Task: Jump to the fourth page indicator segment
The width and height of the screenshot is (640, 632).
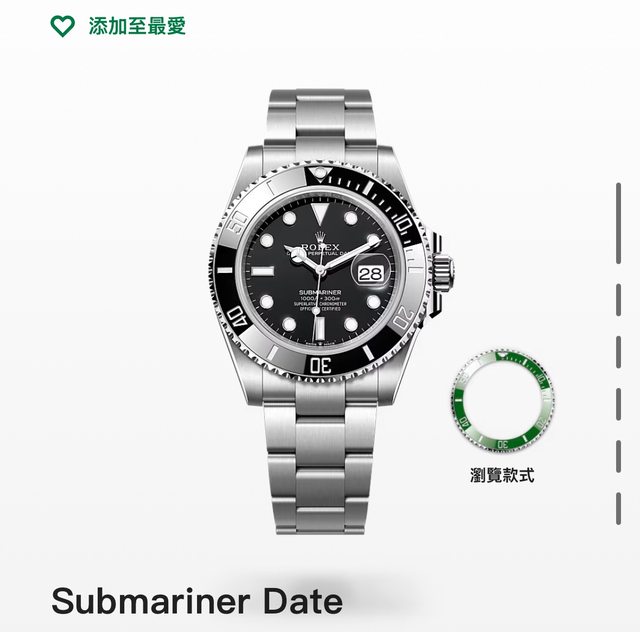Action: [618, 404]
